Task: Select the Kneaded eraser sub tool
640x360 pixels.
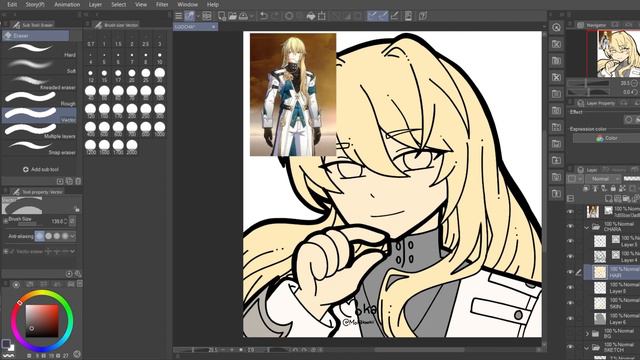Action: [x=39, y=82]
